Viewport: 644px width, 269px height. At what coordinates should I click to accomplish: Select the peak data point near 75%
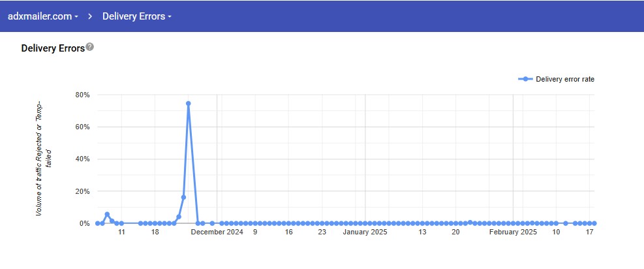point(188,103)
